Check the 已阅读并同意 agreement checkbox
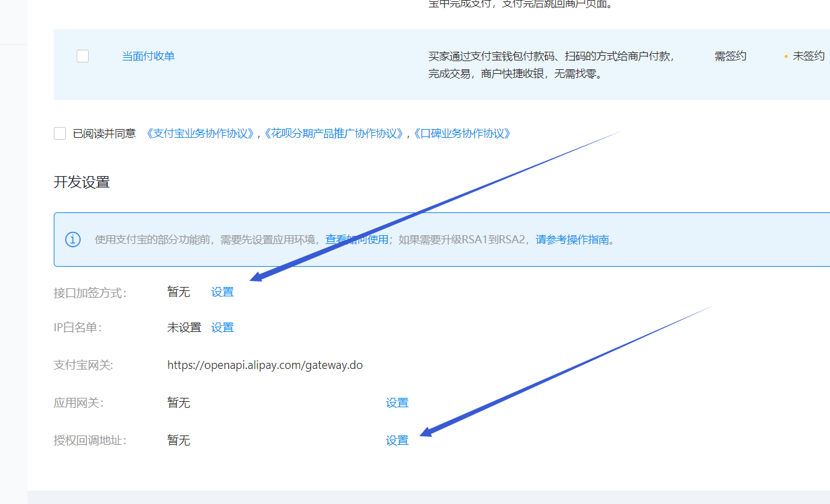830x504 pixels. [59, 133]
